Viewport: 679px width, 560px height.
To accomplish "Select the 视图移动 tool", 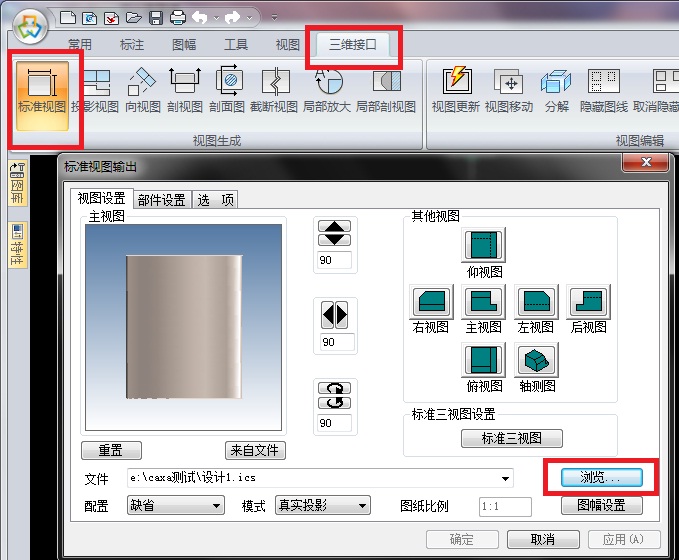I will [x=510, y=88].
